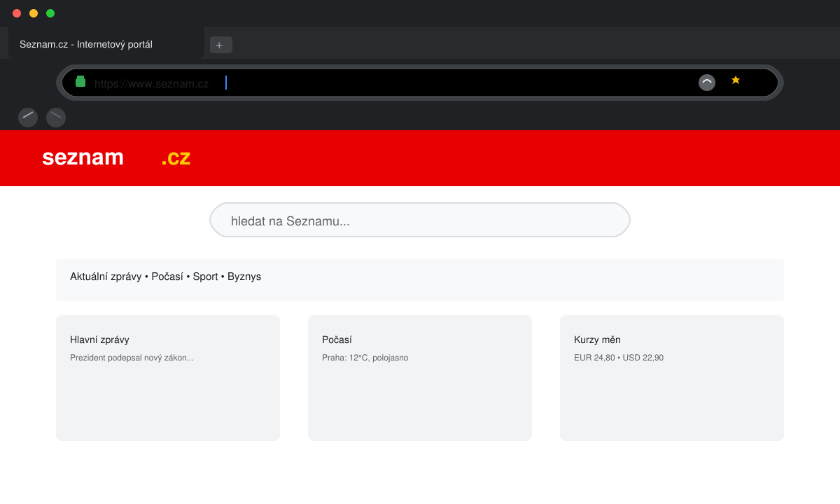Click the 'Aktuální zprávy • Počasí • Sport • Byznys' bar
The image size is (840, 504).
(x=420, y=280)
